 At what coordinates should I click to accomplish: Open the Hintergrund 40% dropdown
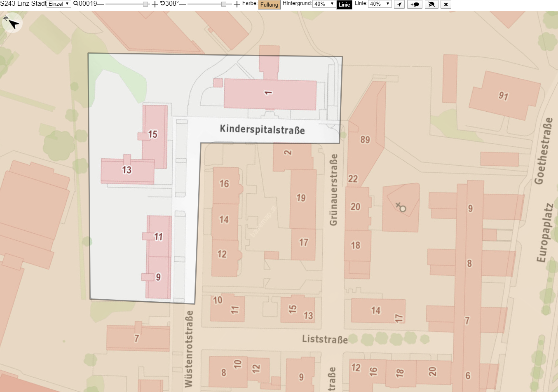pyautogui.click(x=324, y=4)
